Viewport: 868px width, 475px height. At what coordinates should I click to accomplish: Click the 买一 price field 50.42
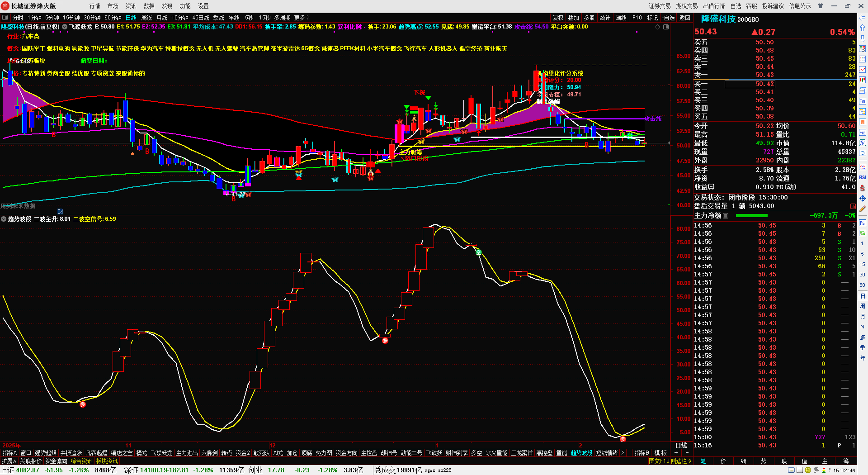point(750,84)
